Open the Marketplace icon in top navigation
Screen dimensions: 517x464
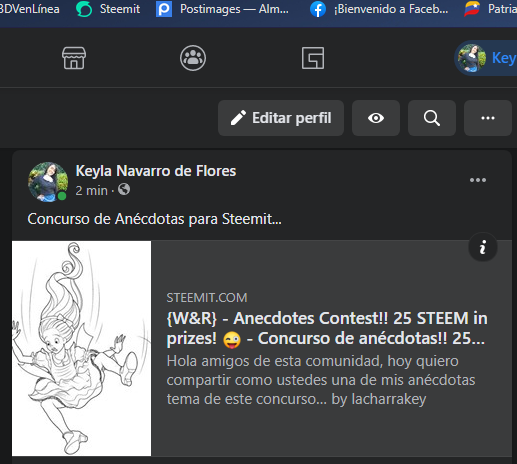tap(74, 58)
